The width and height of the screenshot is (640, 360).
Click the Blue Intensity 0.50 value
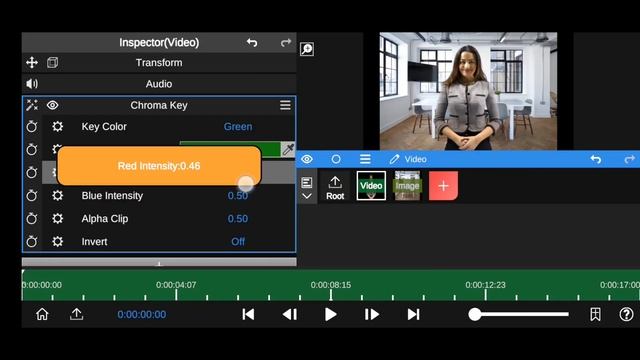click(238, 196)
